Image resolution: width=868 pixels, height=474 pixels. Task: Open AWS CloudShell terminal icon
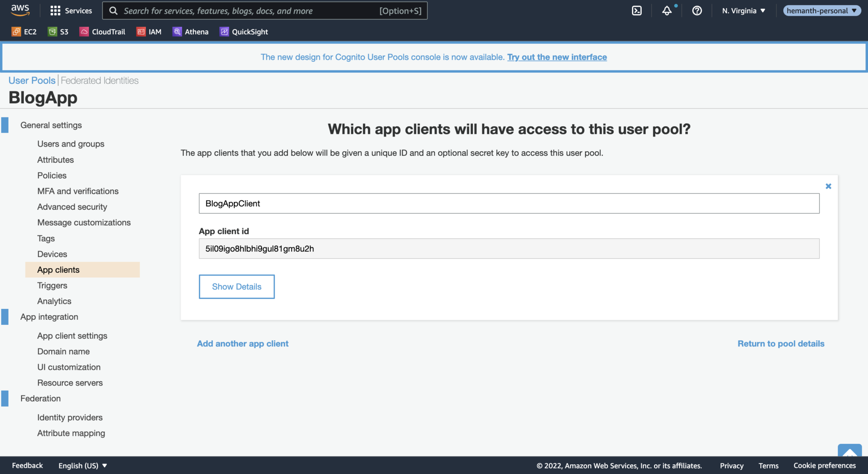(x=637, y=11)
